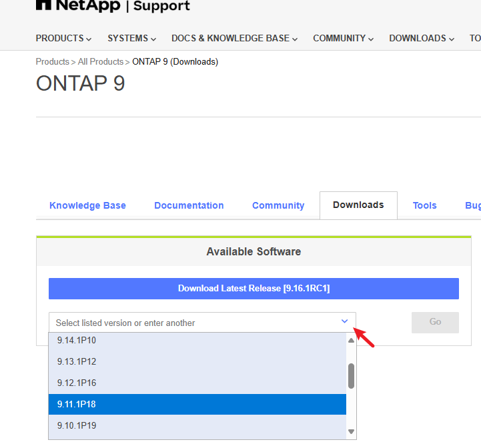Switch to the Tools tab

click(424, 205)
